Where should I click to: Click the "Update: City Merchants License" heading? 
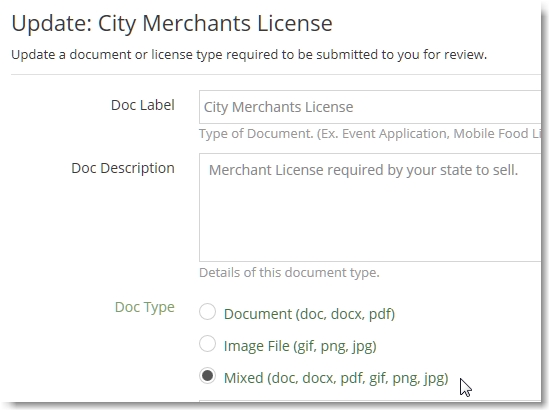[x=172, y=23]
